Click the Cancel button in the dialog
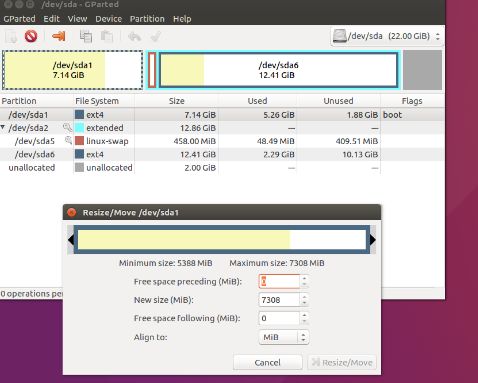478x383 pixels. [x=268, y=362]
